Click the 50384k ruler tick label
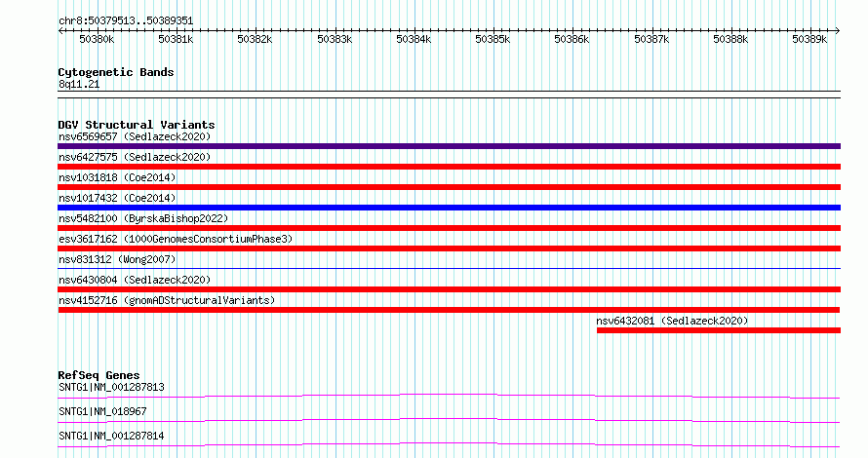 [414, 39]
